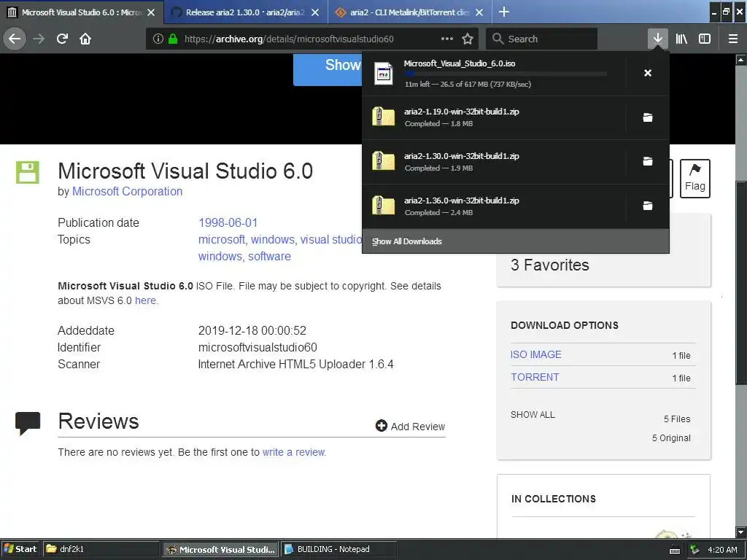Open the aria2-1.36.0-win-32bit-build1.zip download entry
This screenshot has height=560, width=747.
point(494,206)
